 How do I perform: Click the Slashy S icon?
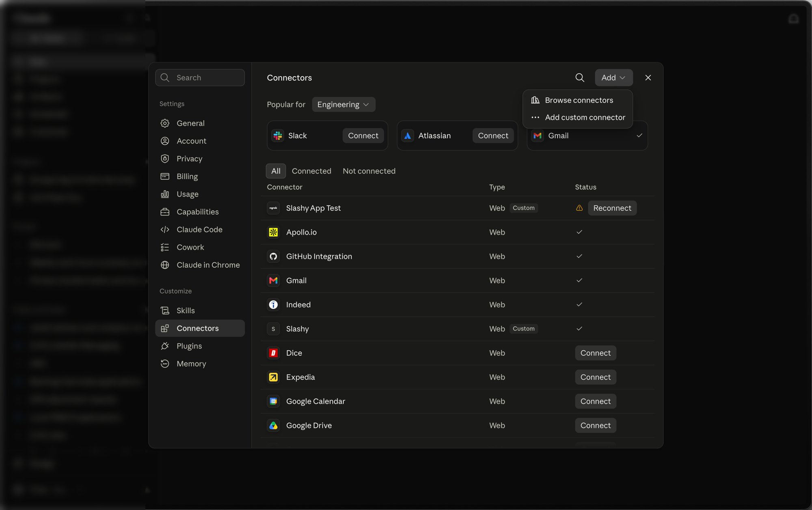pos(273,329)
